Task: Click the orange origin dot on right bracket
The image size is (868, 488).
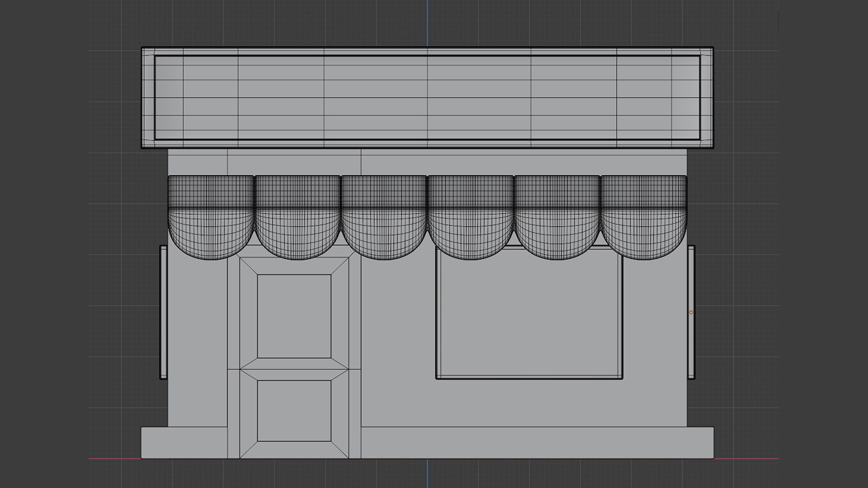Action: (x=691, y=312)
